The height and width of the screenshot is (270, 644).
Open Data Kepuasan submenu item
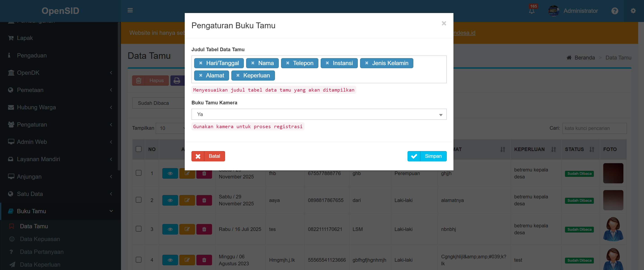click(40, 239)
